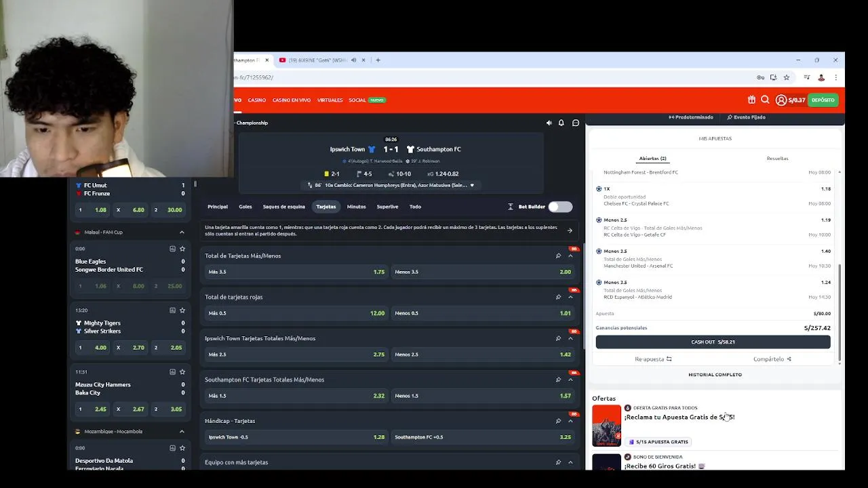Collapse the Total de Tarjetas Más/Menos section
868x488 pixels.
(x=570, y=256)
